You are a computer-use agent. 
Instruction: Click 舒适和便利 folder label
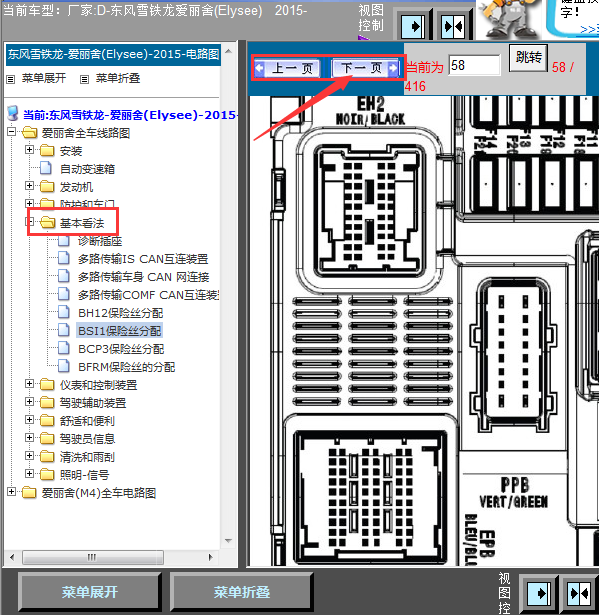pyautogui.click(x=87, y=421)
